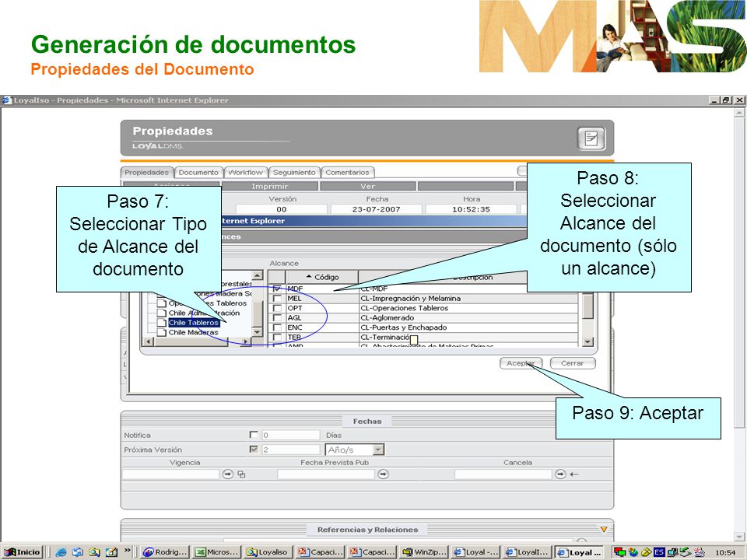Image resolution: width=747 pixels, height=560 pixels.
Task: Click the third quick launch magnifier icon
Action: click(94, 552)
